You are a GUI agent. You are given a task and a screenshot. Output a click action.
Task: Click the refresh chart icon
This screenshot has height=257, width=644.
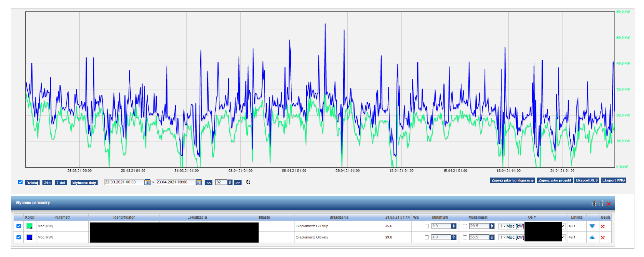point(248,182)
